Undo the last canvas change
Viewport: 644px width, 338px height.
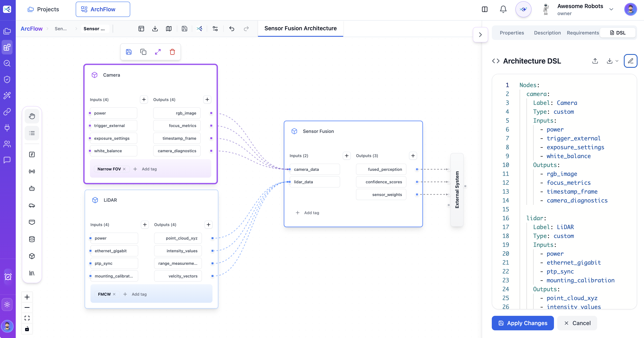coord(232,28)
